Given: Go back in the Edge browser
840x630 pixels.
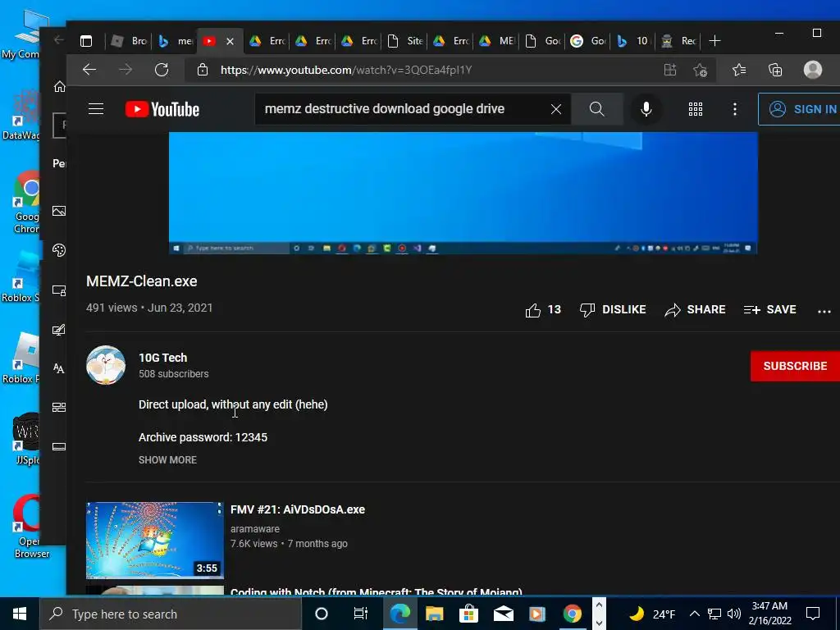Looking at the screenshot, I should (89, 70).
